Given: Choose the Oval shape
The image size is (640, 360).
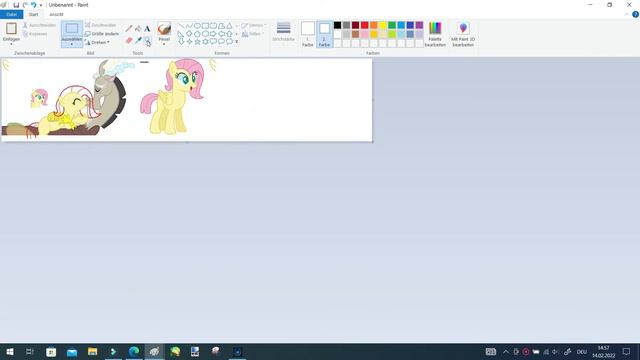Looking at the screenshot, I should 197,26.
